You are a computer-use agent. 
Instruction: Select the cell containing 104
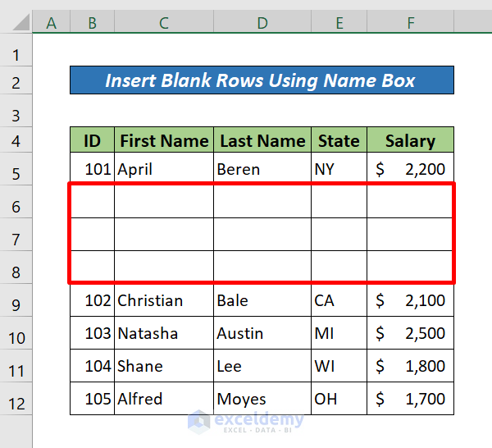tap(92, 366)
